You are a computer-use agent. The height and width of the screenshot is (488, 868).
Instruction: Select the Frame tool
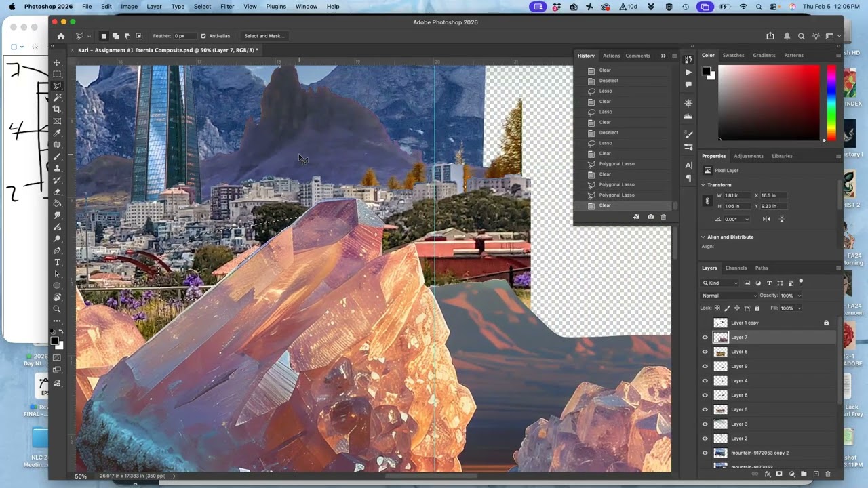pos(57,121)
